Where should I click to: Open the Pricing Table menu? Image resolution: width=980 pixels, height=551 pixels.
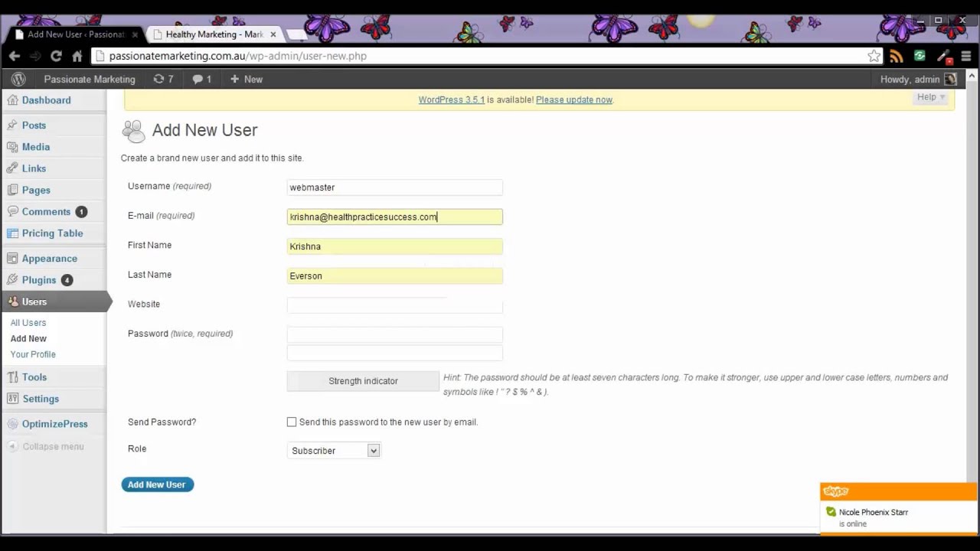pos(52,233)
